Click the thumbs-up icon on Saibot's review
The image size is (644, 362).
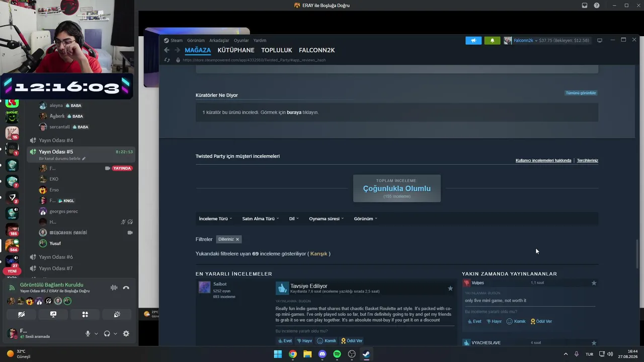(282, 288)
